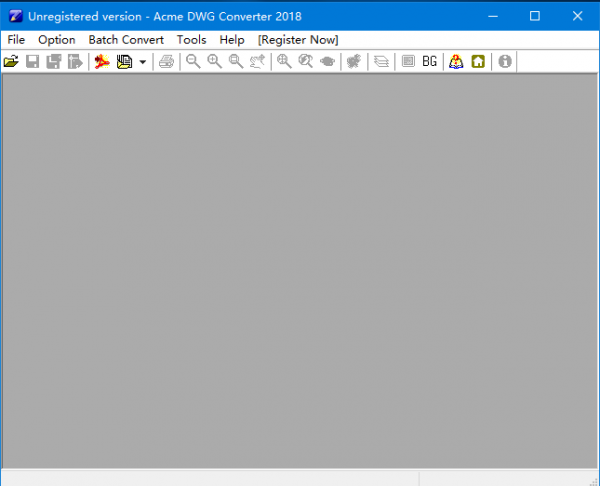Screen dimensions: 600x486
Task: Click the Print icon
Action: [x=166, y=61]
